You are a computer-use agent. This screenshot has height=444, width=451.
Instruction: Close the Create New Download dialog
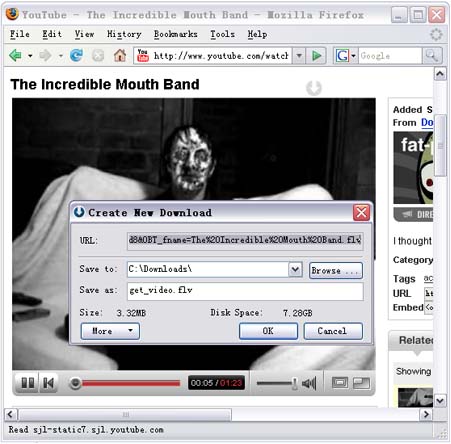point(362,212)
